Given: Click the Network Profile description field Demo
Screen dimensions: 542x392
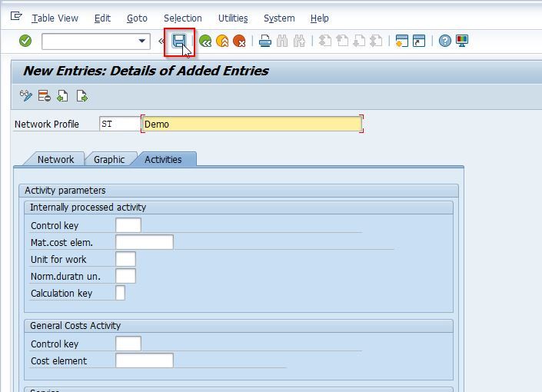Looking at the screenshot, I should [x=252, y=124].
